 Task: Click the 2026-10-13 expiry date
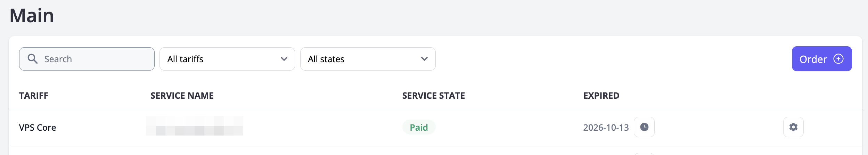pos(606,128)
